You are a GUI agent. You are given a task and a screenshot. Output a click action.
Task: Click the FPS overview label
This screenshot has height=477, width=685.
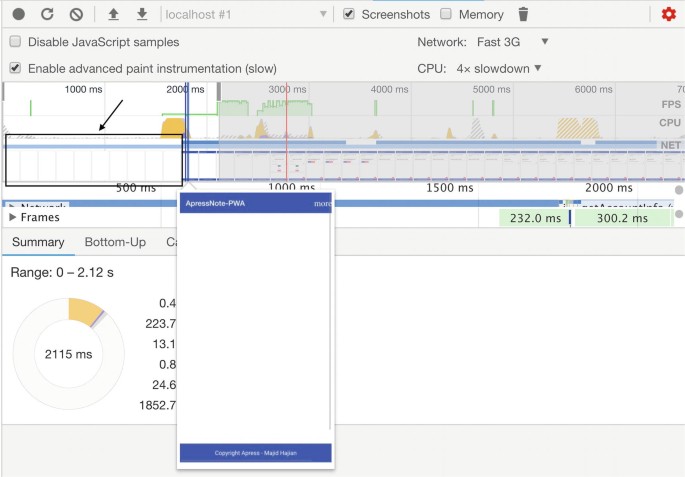pos(671,104)
